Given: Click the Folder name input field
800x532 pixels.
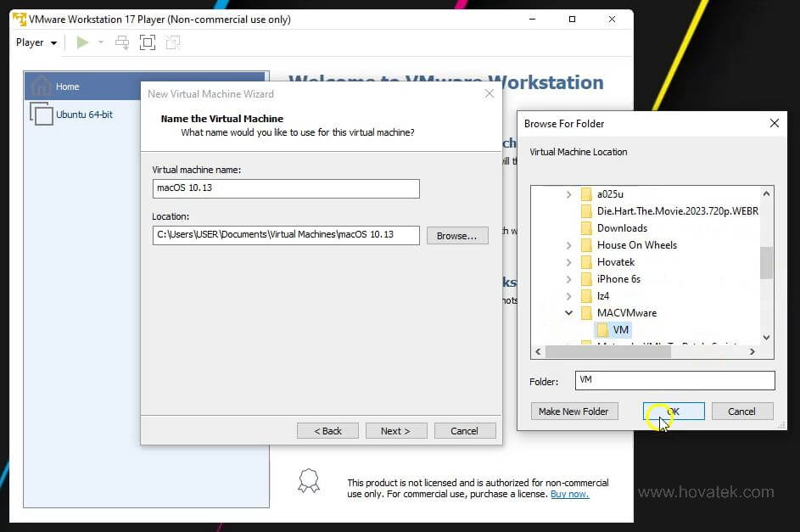Looking at the screenshot, I should [674, 380].
